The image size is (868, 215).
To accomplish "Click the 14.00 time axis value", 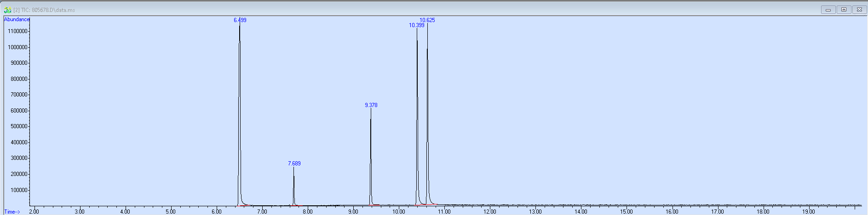I will (581, 212).
